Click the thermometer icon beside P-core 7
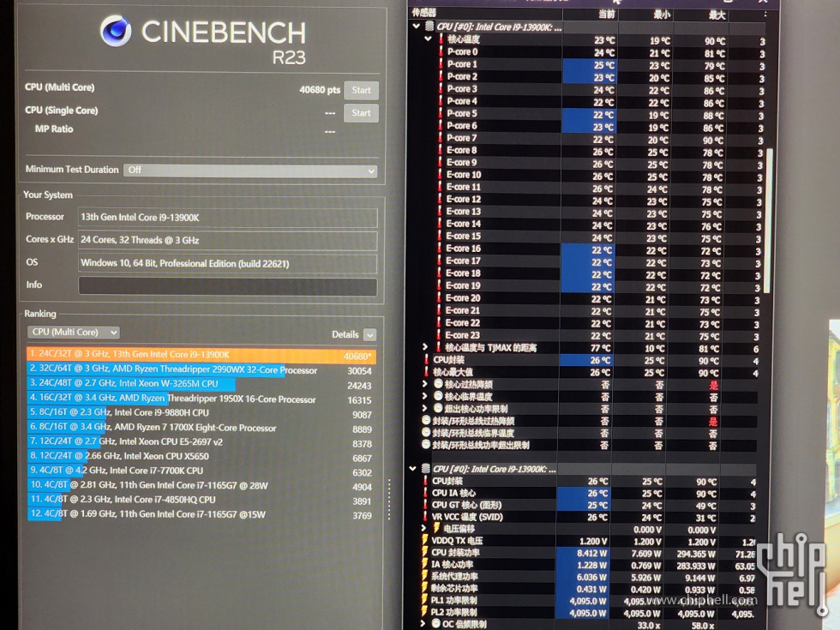The width and height of the screenshot is (840, 630). 441,138
